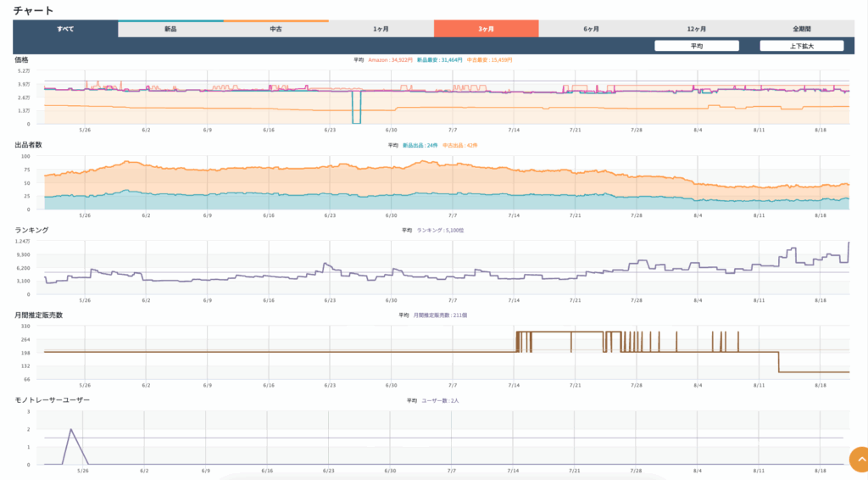Choose the 1ヶ月 period tab

coord(381,29)
